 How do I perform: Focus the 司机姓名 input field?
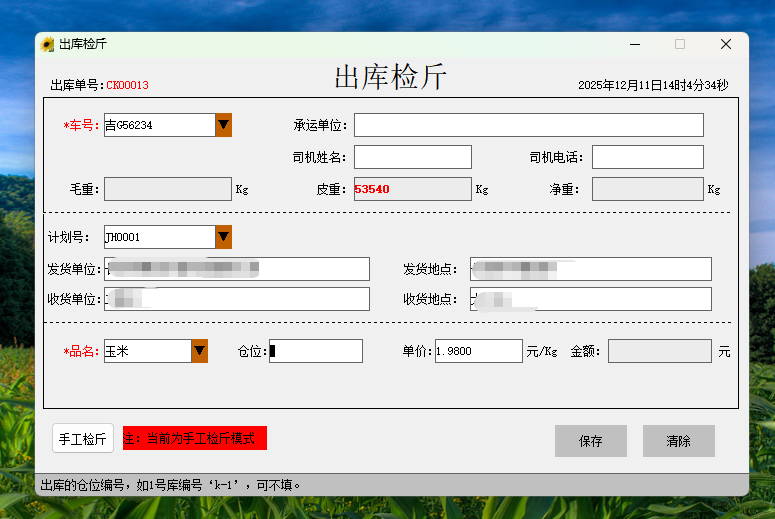[x=413, y=157]
